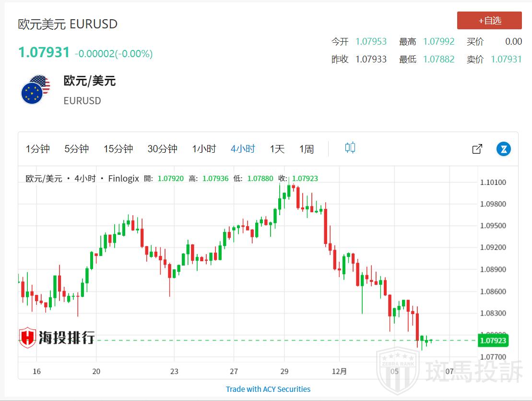Screen dimensions: 532x401
Task: Open candlestick chart style icon
Action: pyautogui.click(x=350, y=148)
